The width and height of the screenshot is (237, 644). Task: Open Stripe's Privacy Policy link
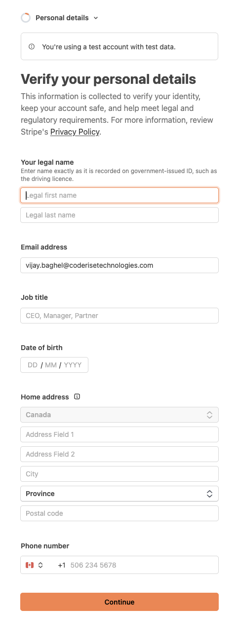tap(75, 132)
